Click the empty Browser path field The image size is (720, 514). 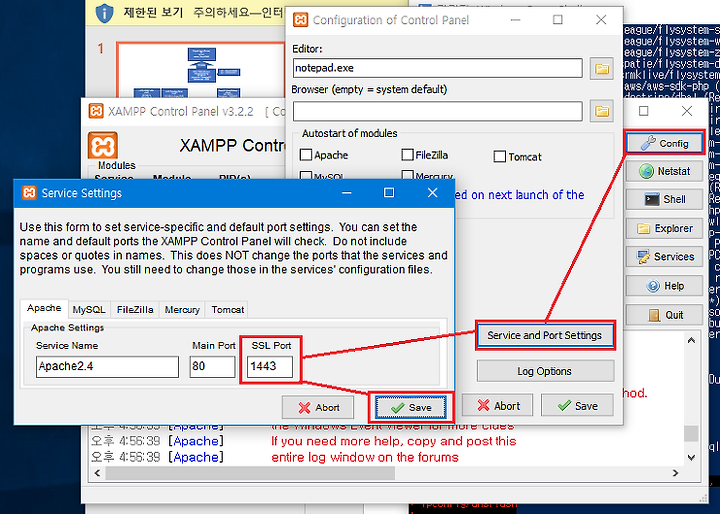(438, 111)
